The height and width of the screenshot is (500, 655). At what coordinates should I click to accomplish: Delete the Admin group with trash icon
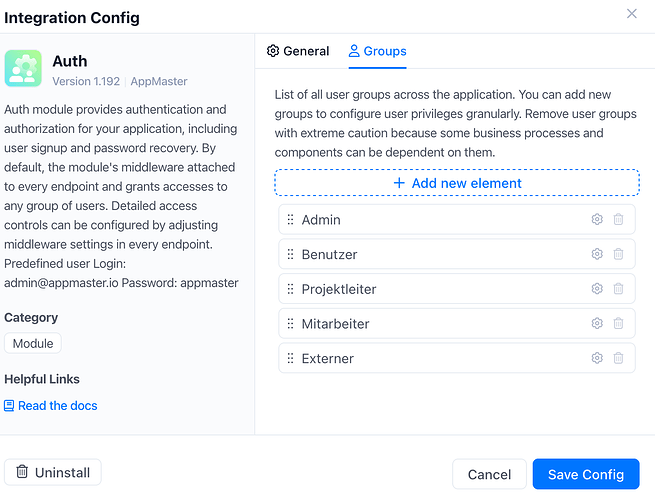pyautogui.click(x=618, y=219)
